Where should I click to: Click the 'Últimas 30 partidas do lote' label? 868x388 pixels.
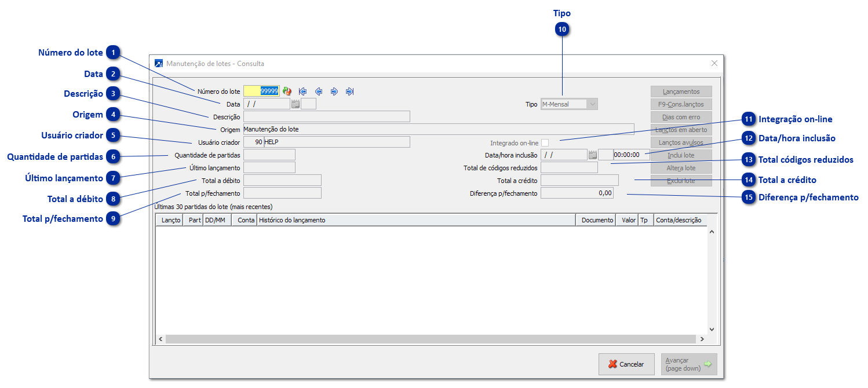[213, 206]
